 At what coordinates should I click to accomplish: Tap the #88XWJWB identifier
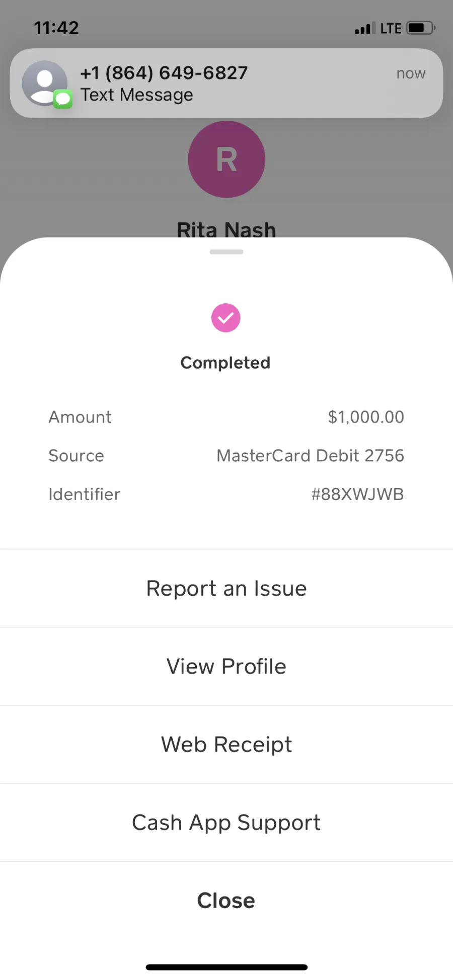click(x=357, y=495)
